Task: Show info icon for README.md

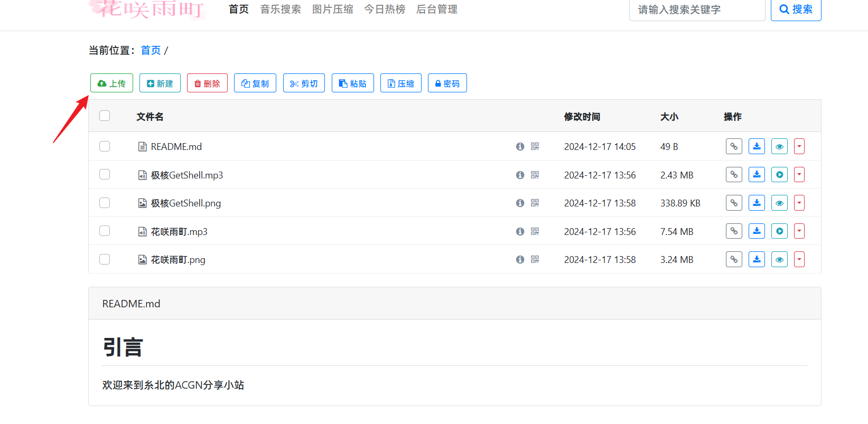Action: click(520, 146)
